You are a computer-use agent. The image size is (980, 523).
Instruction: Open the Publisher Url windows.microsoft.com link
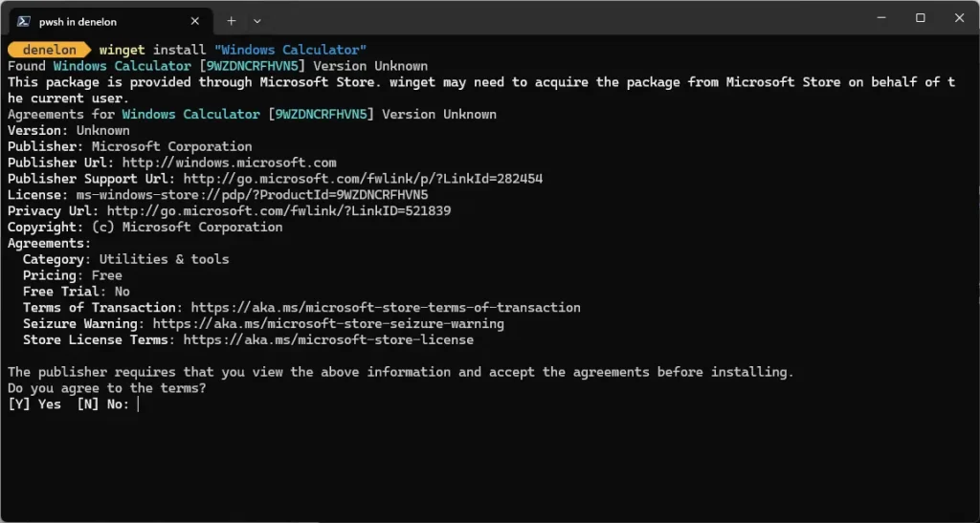pos(229,163)
